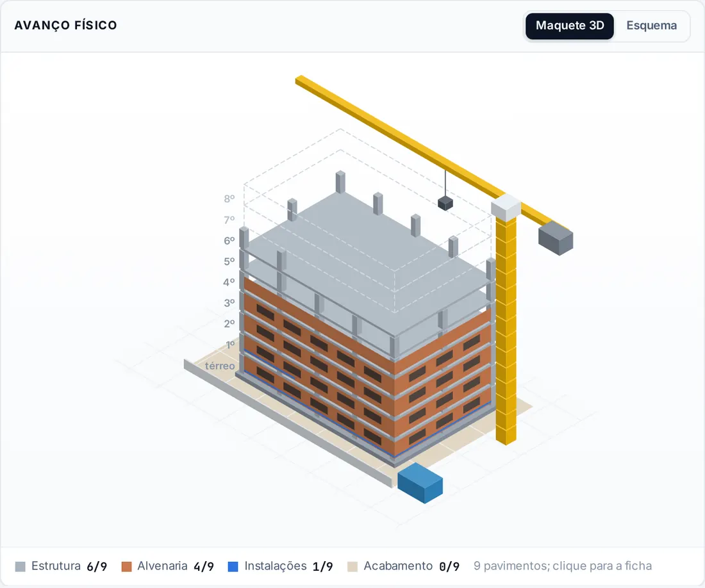This screenshot has width=705, height=588.
Task: Select the 4º floor label
Action: (229, 282)
